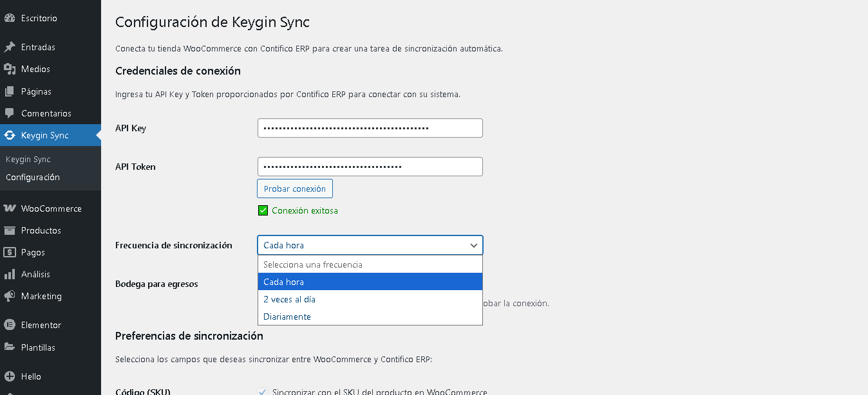Click inside the API Key field
Image resolution: width=868 pixels, height=395 pixels.
(370, 128)
